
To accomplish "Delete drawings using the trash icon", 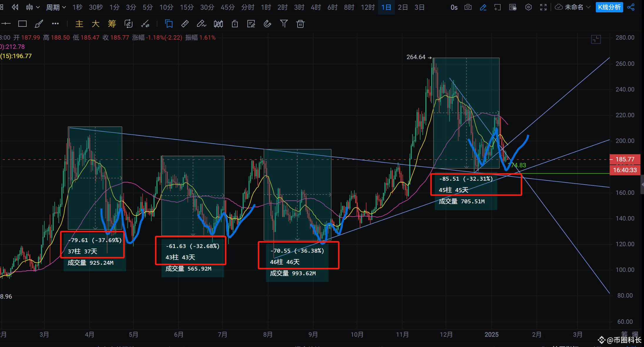I will click(x=300, y=24).
